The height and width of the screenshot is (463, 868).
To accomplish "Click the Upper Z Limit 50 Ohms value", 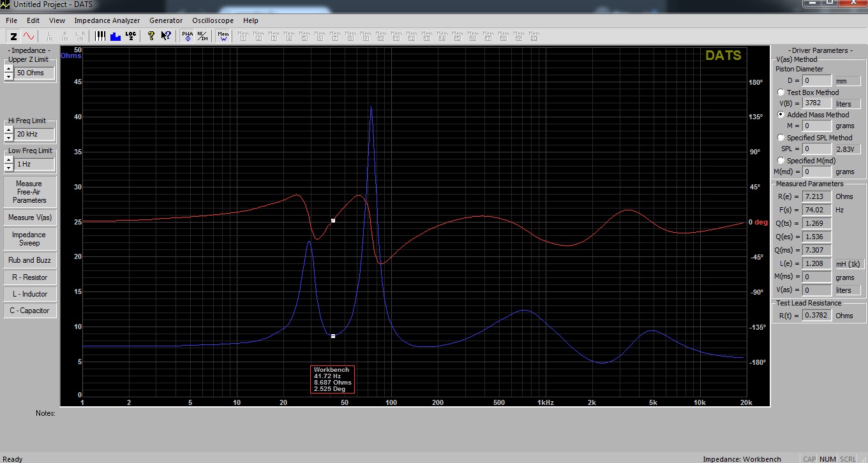I will click(x=34, y=73).
